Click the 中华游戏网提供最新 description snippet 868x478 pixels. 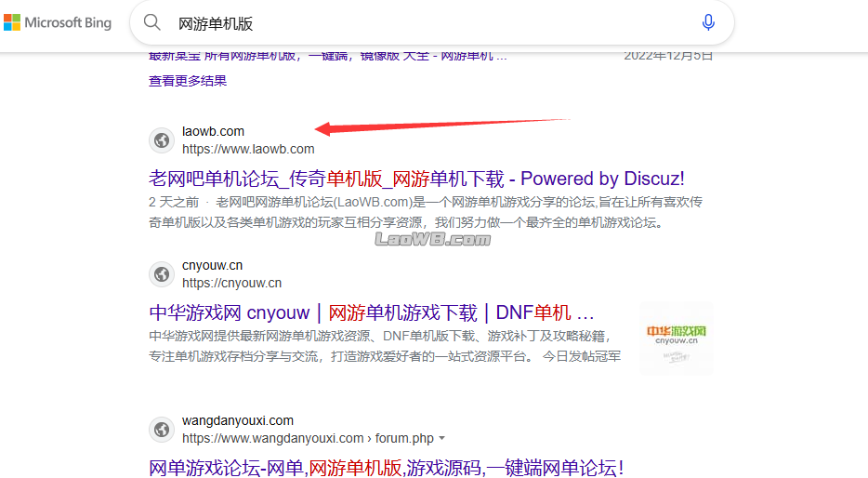point(385,346)
